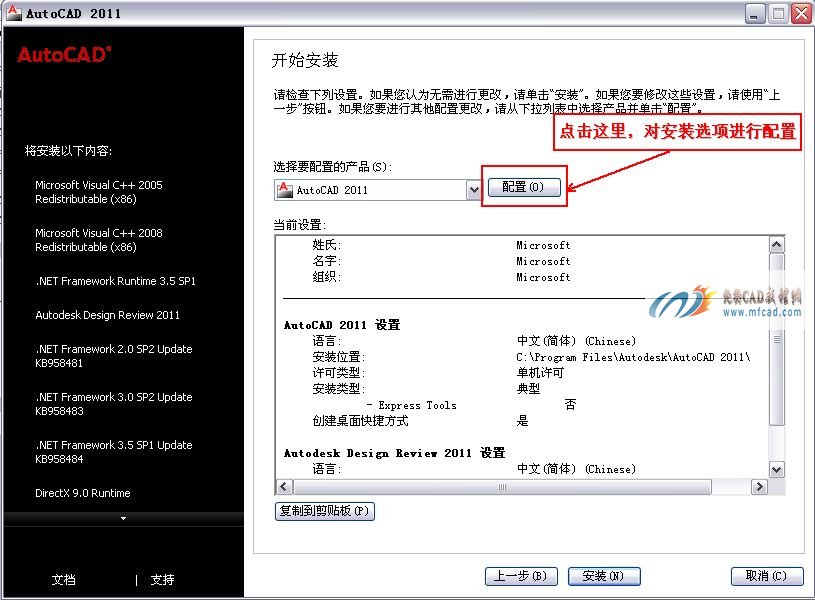Click the AutoCAD red logo
Screen dimensions: 815x600
coord(64,55)
